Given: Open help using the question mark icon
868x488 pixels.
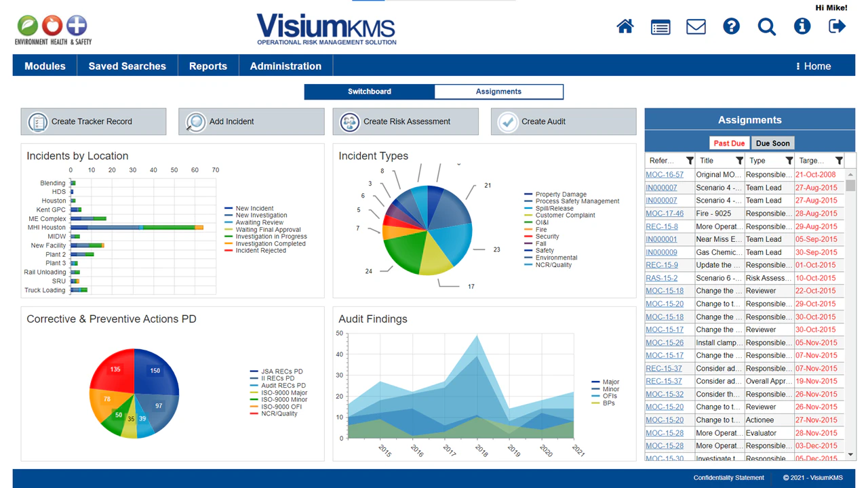Looking at the screenshot, I should (x=731, y=26).
